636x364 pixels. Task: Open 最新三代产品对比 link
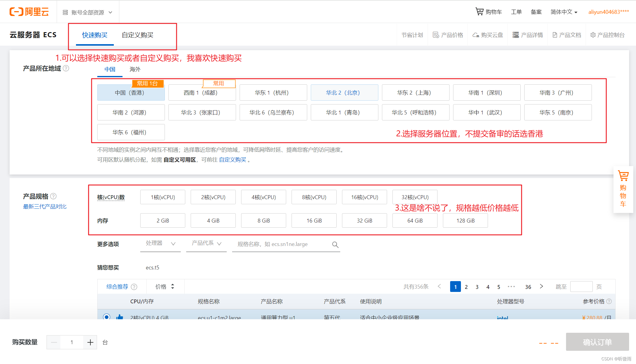(45, 207)
